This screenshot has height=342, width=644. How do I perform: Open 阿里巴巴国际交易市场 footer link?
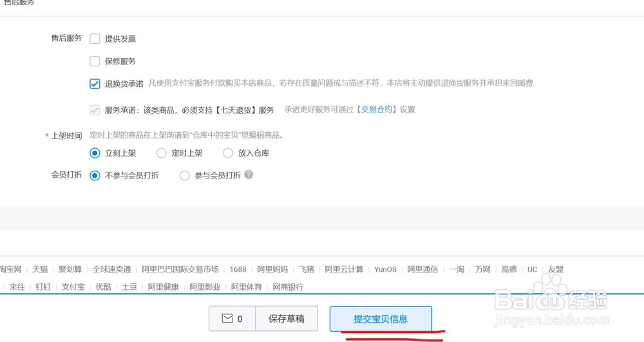click(180, 269)
